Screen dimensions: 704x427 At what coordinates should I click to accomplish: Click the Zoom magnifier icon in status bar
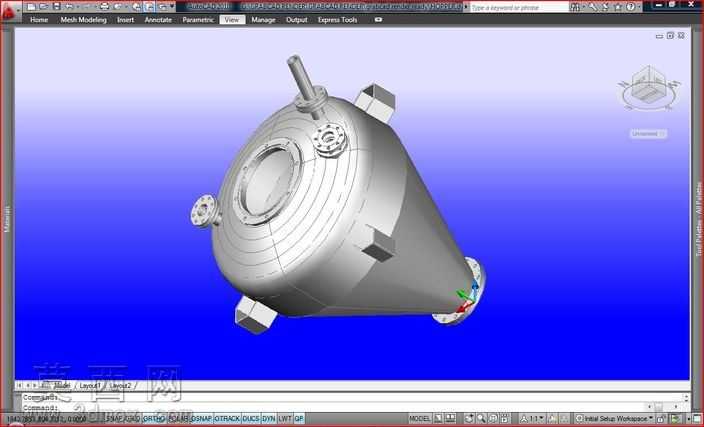pos(481,418)
